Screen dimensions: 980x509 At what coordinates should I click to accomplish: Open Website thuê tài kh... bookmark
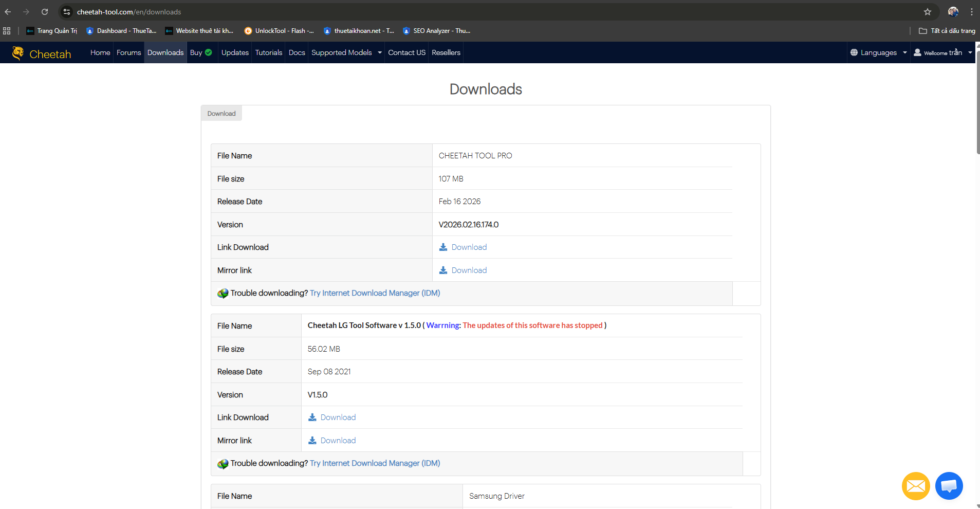[199, 31]
